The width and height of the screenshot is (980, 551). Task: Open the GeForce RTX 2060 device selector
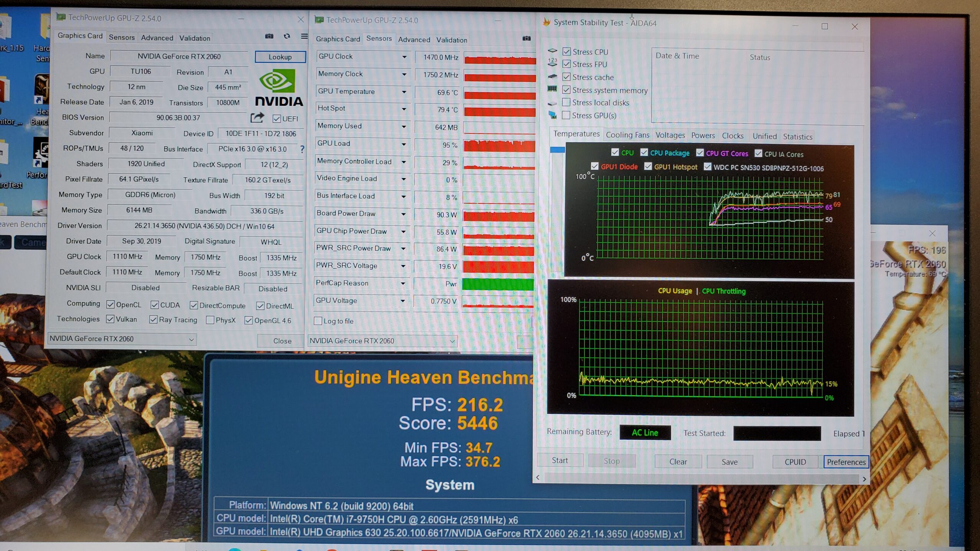121,339
